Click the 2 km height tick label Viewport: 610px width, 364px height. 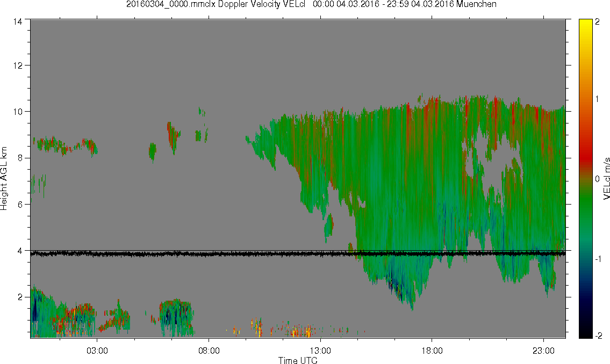coord(20,297)
